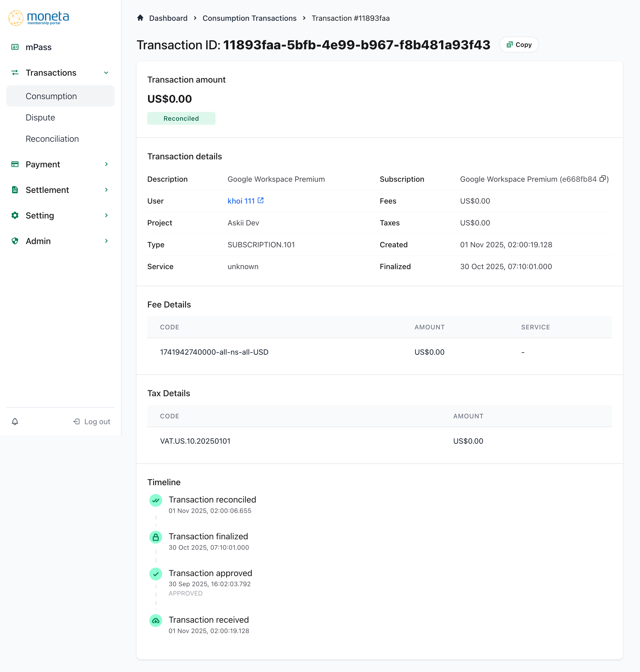Select Dispute in the sidebar

pyautogui.click(x=40, y=117)
